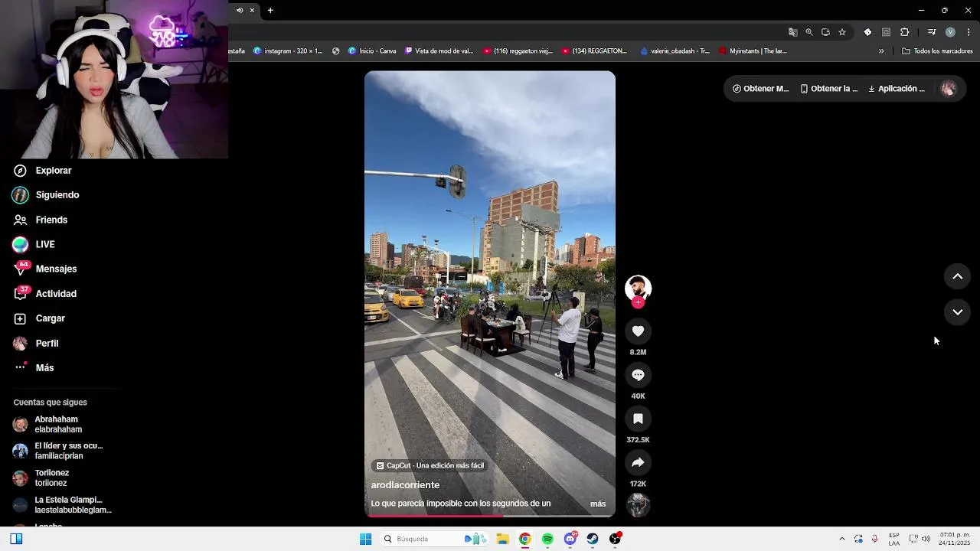980x551 pixels.
Task: Open the comments with speech bubble icon
Action: coord(638,375)
